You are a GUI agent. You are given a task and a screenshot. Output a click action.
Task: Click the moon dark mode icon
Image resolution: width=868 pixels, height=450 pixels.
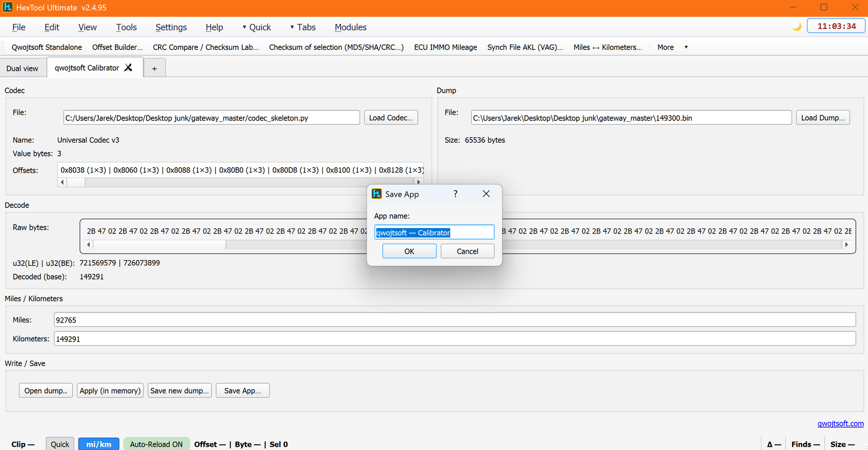point(797,27)
